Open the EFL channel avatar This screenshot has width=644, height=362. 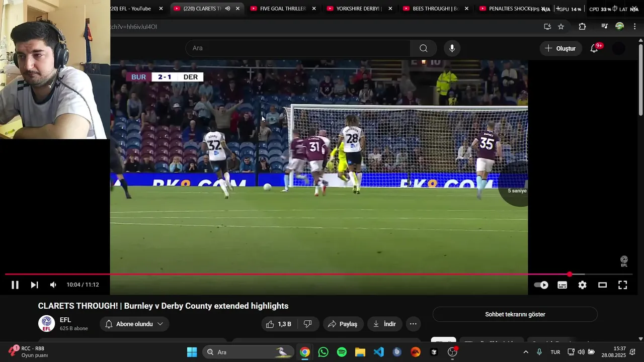pyautogui.click(x=47, y=324)
